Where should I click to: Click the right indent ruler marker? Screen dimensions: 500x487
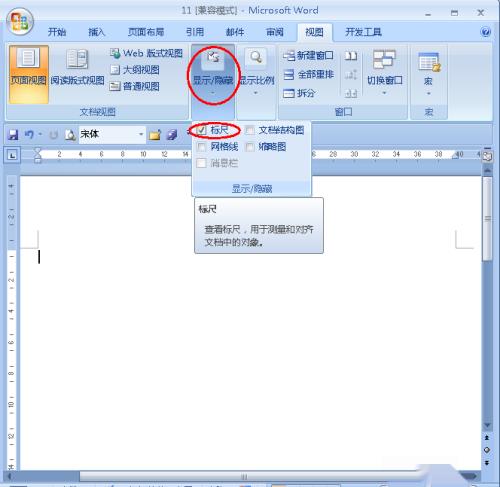pyautogui.click(x=455, y=155)
